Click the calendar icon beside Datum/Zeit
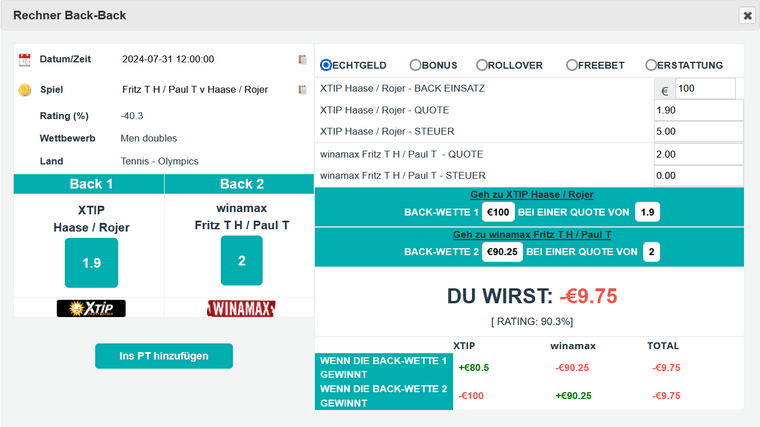Image resolution: width=760 pixels, height=427 pixels. (24, 60)
